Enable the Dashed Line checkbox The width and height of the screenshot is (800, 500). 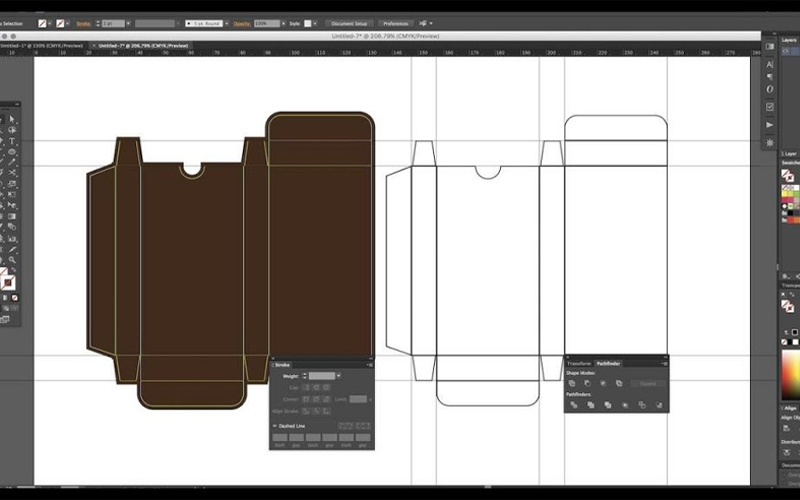(x=276, y=426)
